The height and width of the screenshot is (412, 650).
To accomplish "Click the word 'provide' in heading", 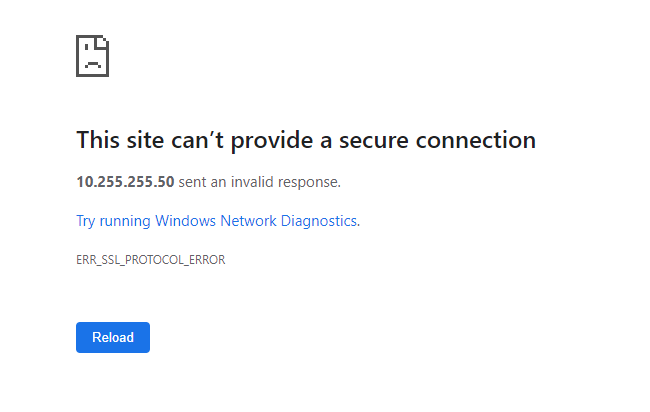I will click(x=272, y=141).
